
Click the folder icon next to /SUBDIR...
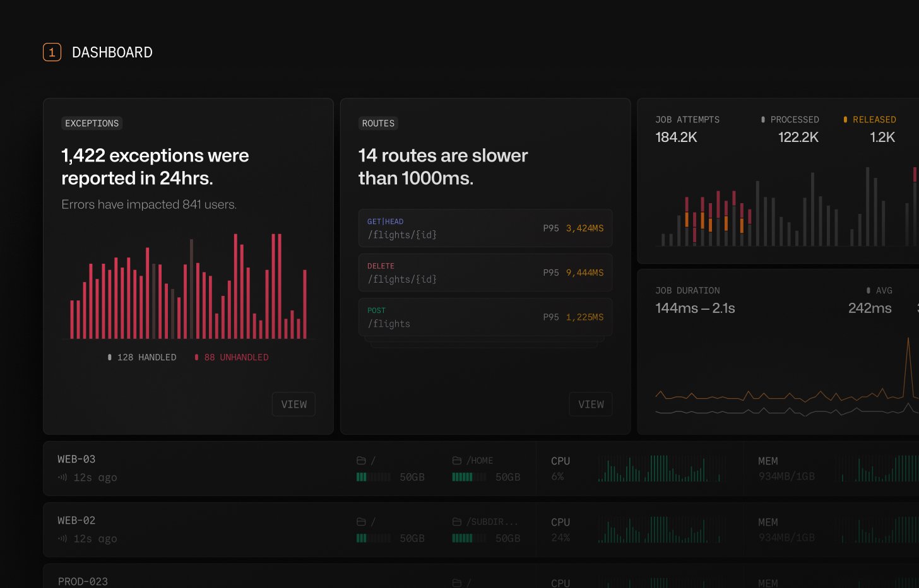click(457, 522)
